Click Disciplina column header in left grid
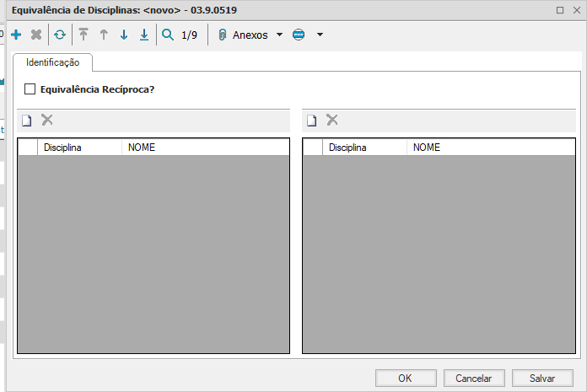This screenshot has height=392, width=587. 80,148
